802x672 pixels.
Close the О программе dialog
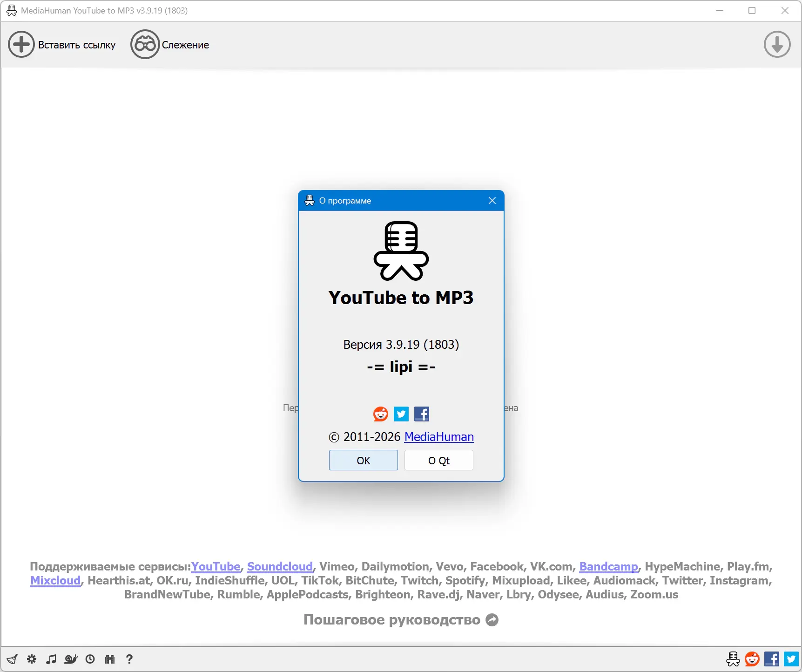pos(492,201)
